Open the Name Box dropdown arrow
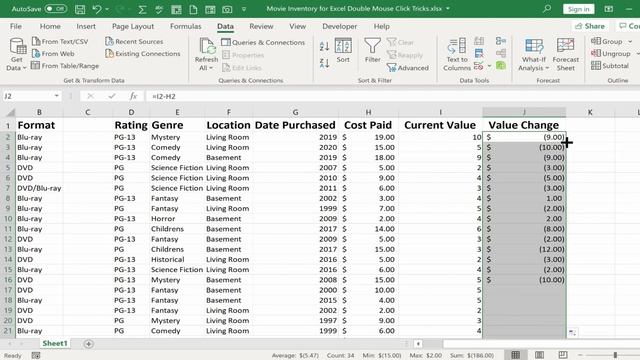The height and width of the screenshot is (360, 640). point(56,96)
